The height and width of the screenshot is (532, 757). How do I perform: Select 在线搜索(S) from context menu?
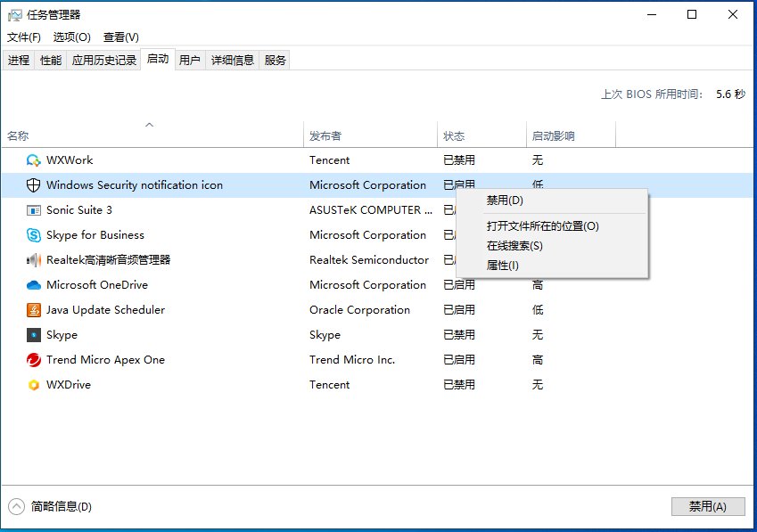(x=514, y=246)
